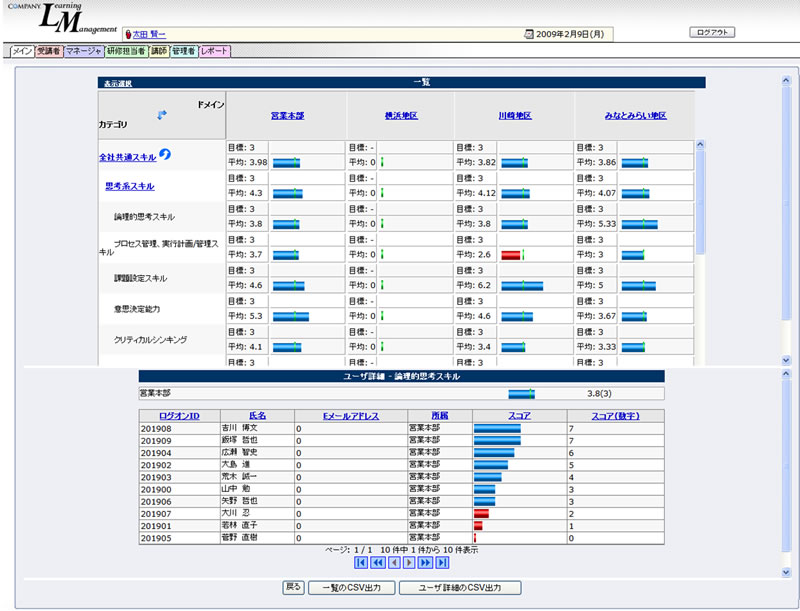The image size is (800, 611).
Task: Go to first page of user list
Action: click(x=361, y=563)
